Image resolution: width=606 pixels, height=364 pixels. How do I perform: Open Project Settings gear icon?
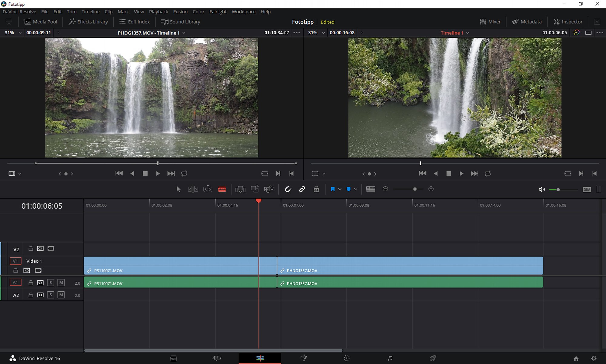click(x=594, y=359)
